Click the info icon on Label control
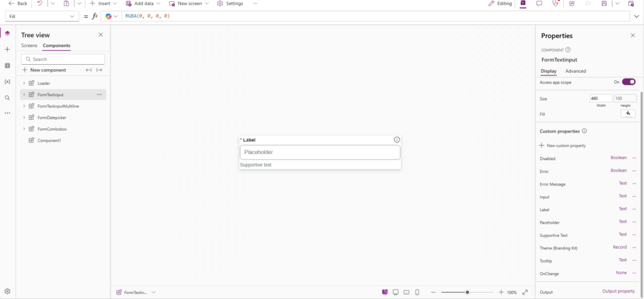This screenshot has width=644, height=299. pyautogui.click(x=397, y=140)
